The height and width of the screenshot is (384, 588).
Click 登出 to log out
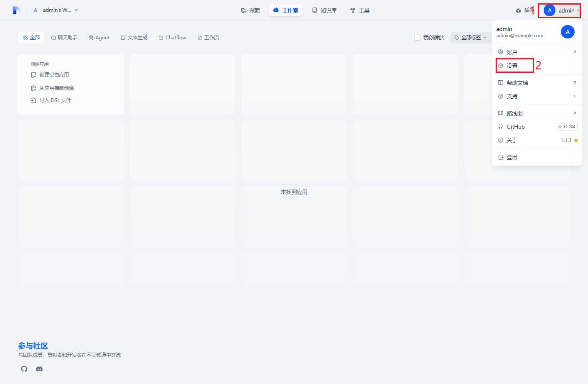click(x=537, y=157)
